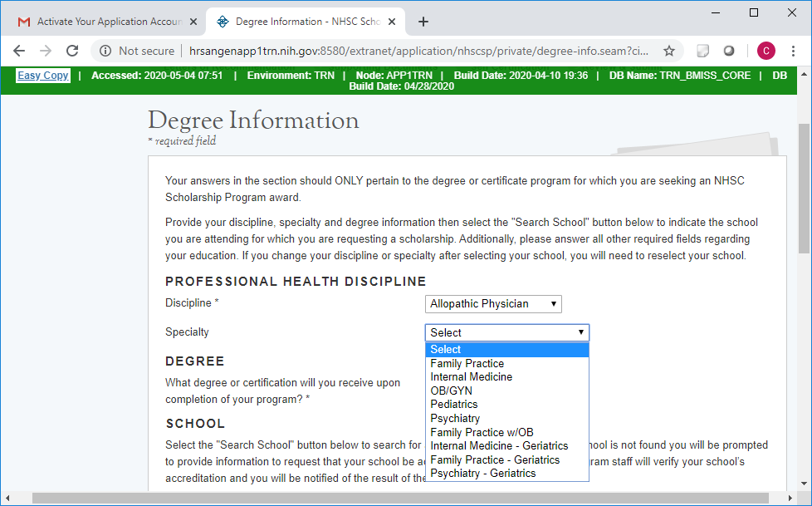
Task: Click the Easy Copy link
Action: (x=43, y=76)
